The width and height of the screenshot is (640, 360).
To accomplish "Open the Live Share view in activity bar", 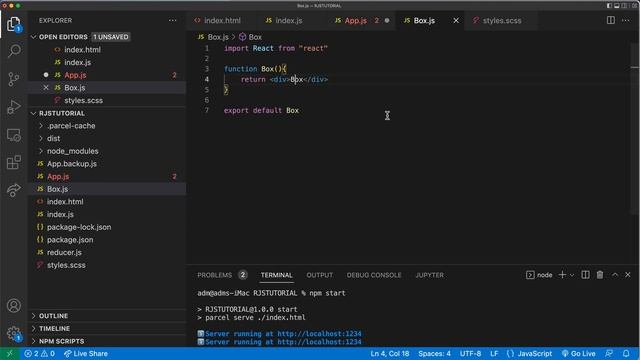I will 13,190.
